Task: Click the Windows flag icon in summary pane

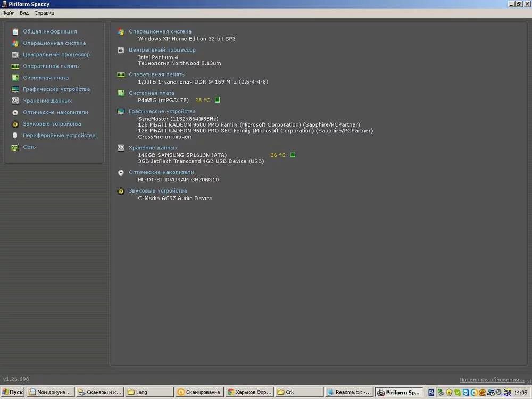Action: pos(121,31)
